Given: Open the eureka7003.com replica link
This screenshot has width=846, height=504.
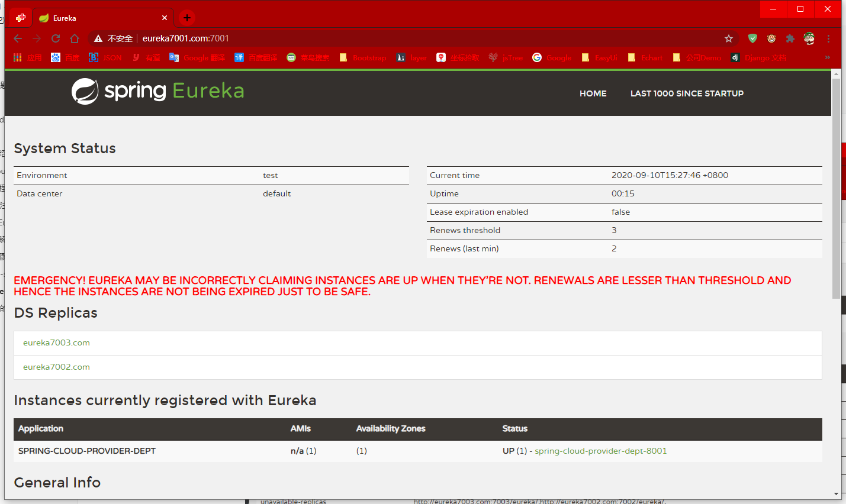Looking at the screenshot, I should [x=56, y=343].
